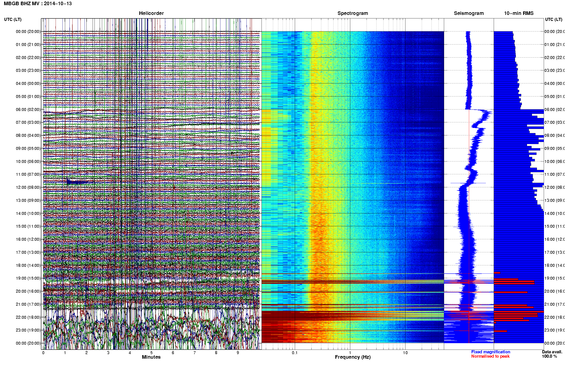
Task: Click minute tick '7' under Helicorder
Action: click(195, 353)
